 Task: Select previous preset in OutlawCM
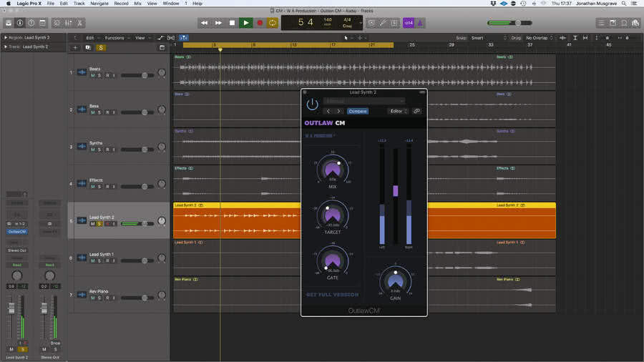point(328,111)
